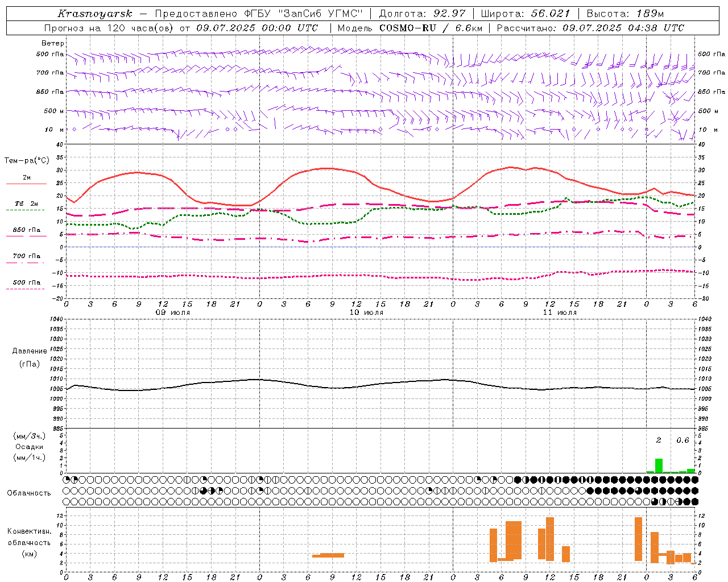Click the 'Конвективн.' convective cloud label
728x582 pixels.
pyautogui.click(x=29, y=531)
